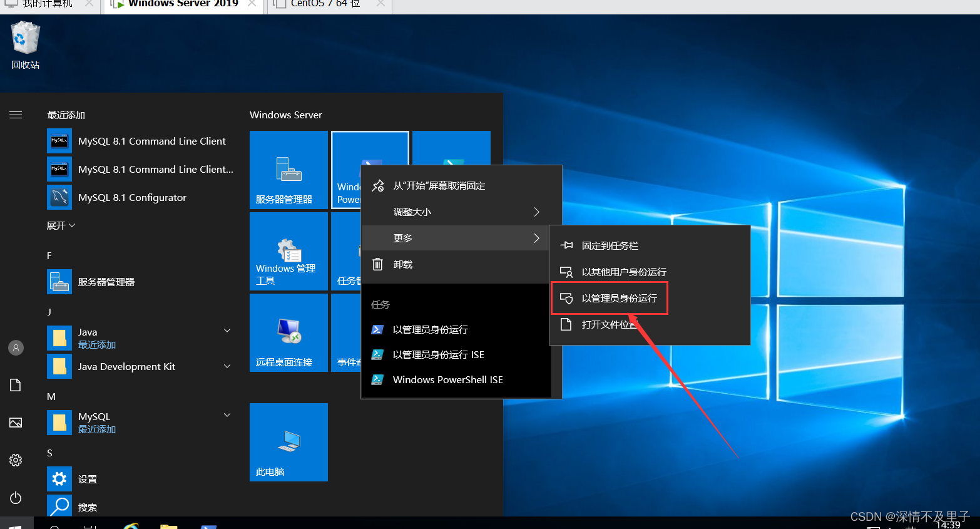This screenshot has width=980, height=529.
Task: Click the user account icon in sidebar
Action: [16, 347]
